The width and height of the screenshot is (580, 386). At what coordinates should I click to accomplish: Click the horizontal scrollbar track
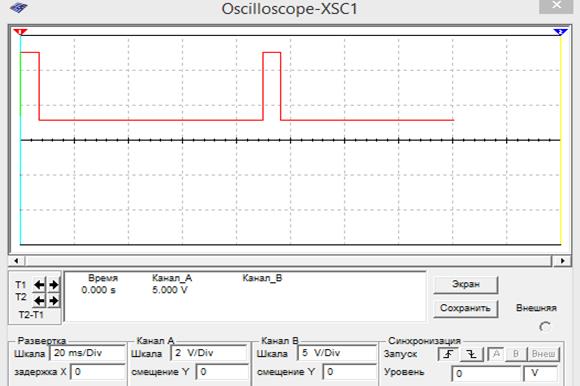(x=289, y=261)
